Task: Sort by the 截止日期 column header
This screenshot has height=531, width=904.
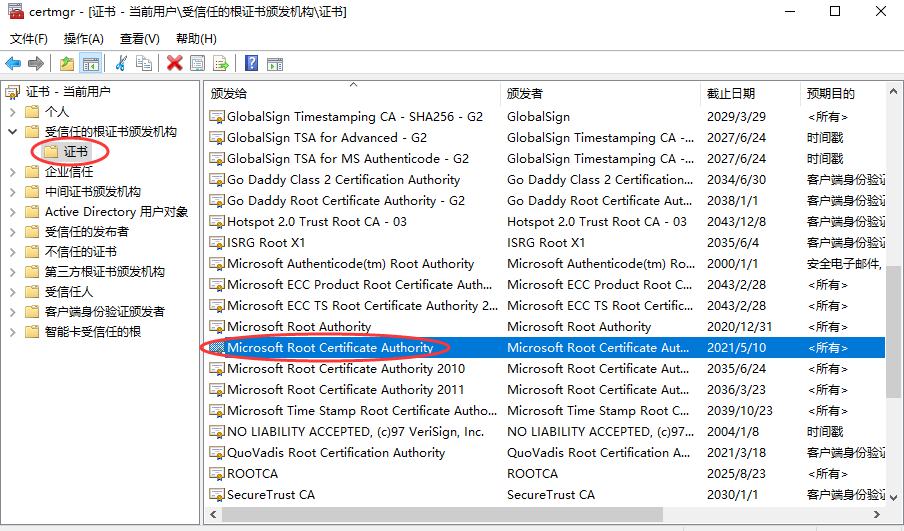Action: (x=750, y=93)
